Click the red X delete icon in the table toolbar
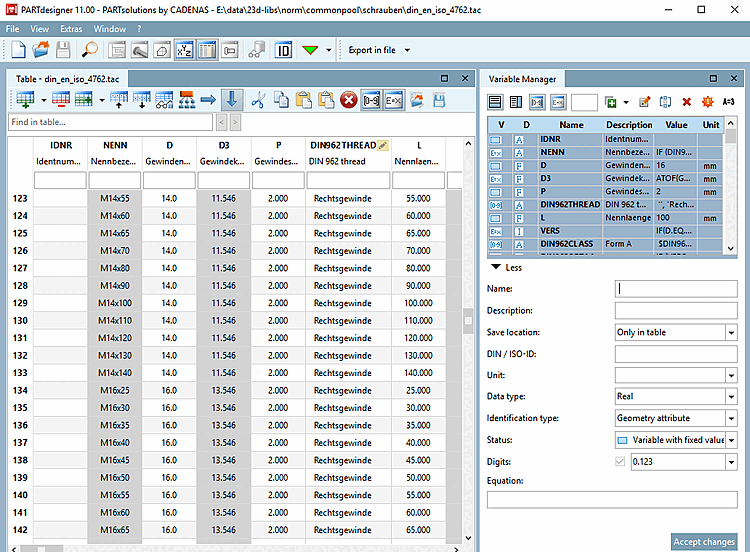This screenshot has width=750, height=552. pos(348,99)
